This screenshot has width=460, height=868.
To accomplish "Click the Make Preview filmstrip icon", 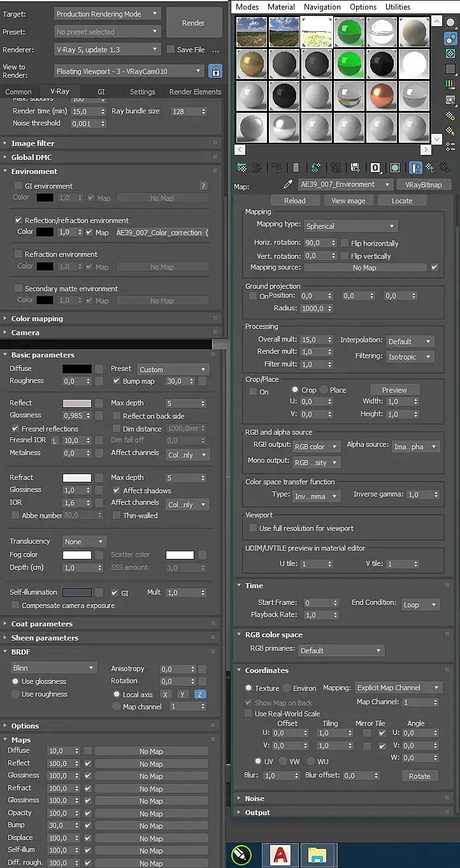I will [x=450, y=100].
